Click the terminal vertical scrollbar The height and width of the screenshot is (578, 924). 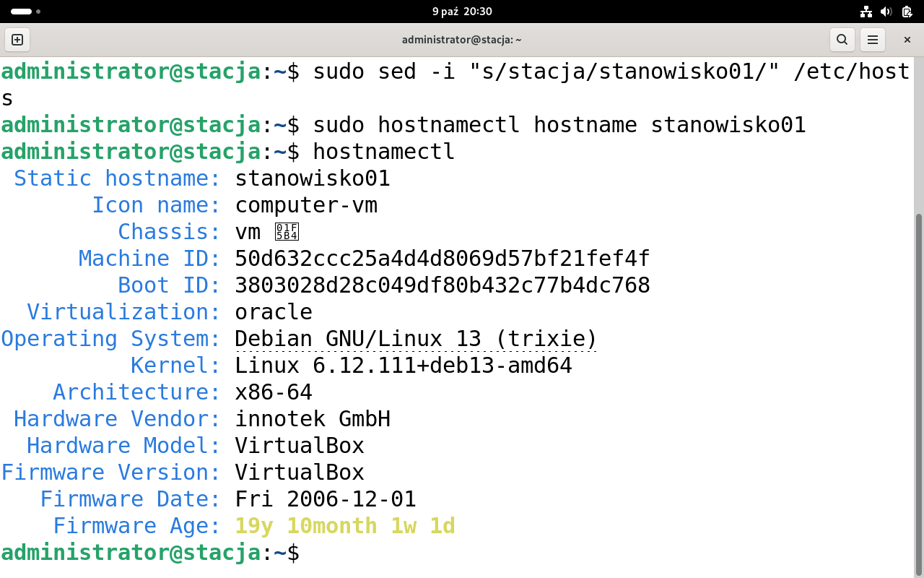(919, 394)
